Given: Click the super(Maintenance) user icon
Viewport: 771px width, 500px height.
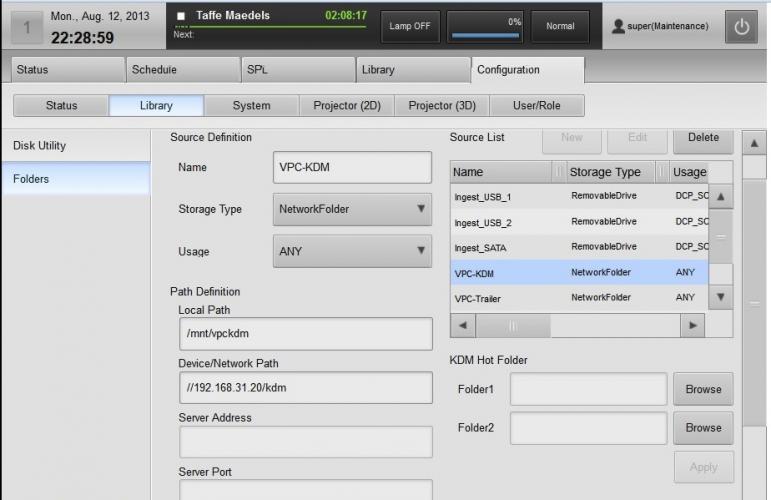Looking at the screenshot, I should (x=620, y=27).
